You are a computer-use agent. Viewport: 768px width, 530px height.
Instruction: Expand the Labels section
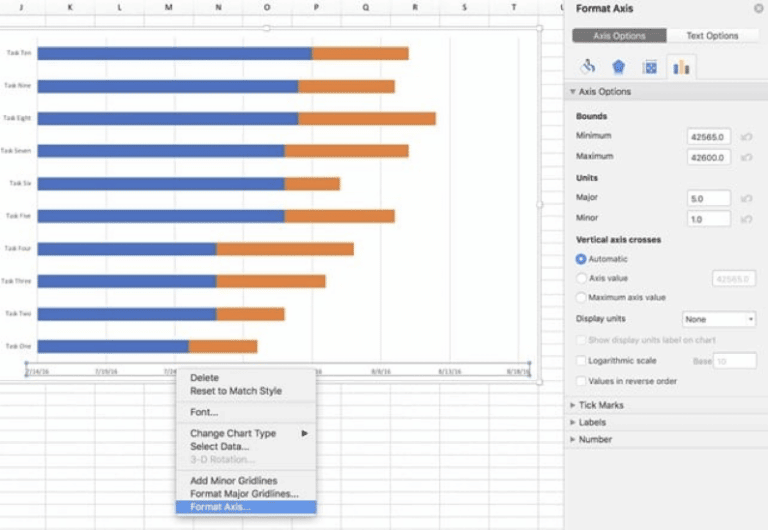[x=592, y=422]
